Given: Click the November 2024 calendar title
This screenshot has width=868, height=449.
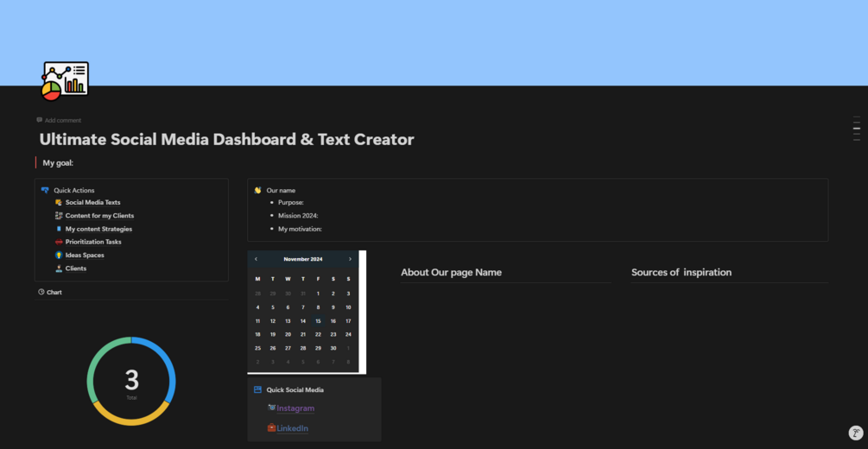Looking at the screenshot, I should tap(303, 259).
